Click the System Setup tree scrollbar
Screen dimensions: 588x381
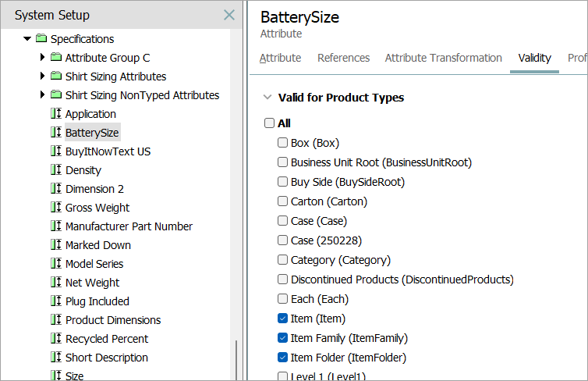pos(236,360)
